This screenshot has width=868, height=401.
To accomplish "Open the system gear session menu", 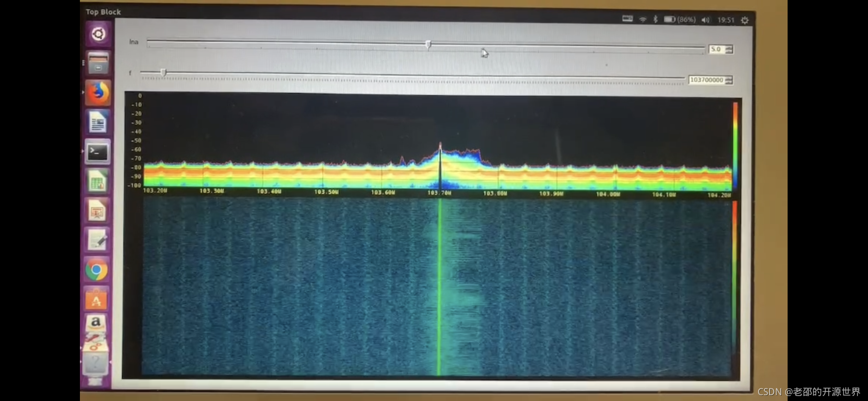I will tap(745, 20).
